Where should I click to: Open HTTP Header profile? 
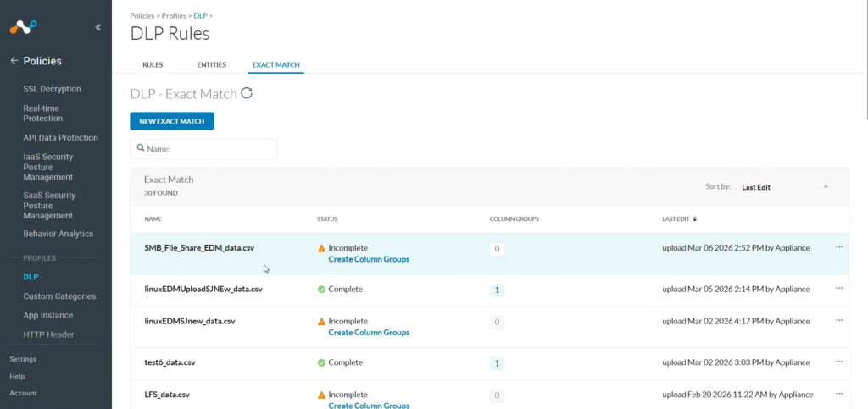pos(48,334)
